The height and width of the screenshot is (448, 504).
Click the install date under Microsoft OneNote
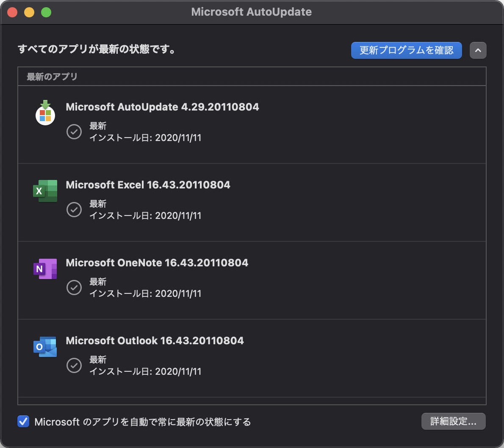point(145,294)
